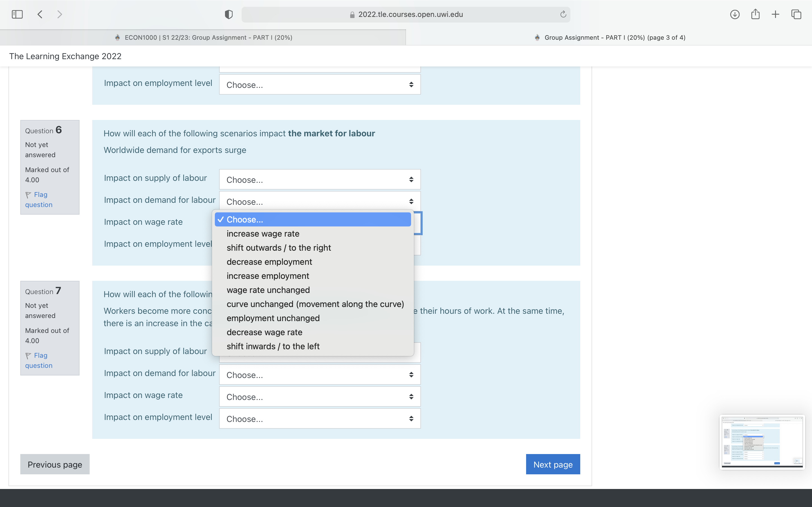The height and width of the screenshot is (507, 812).
Task: Click the Previous page button
Action: pos(55,464)
